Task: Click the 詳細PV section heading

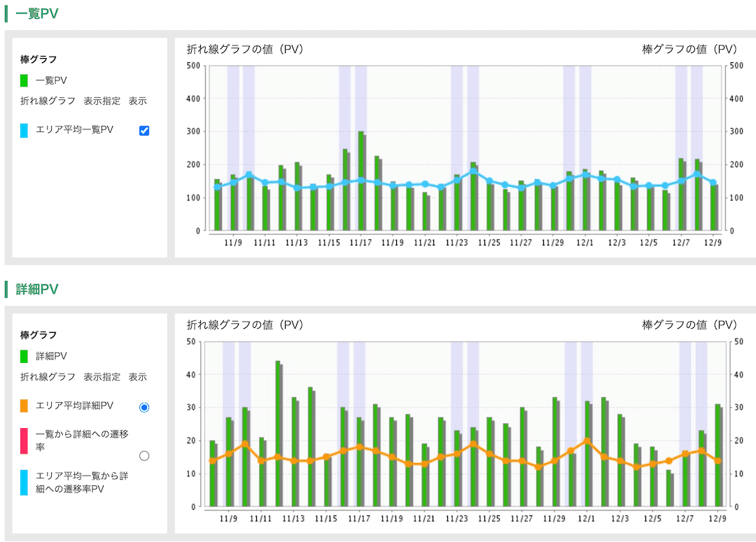Action: coord(37,289)
